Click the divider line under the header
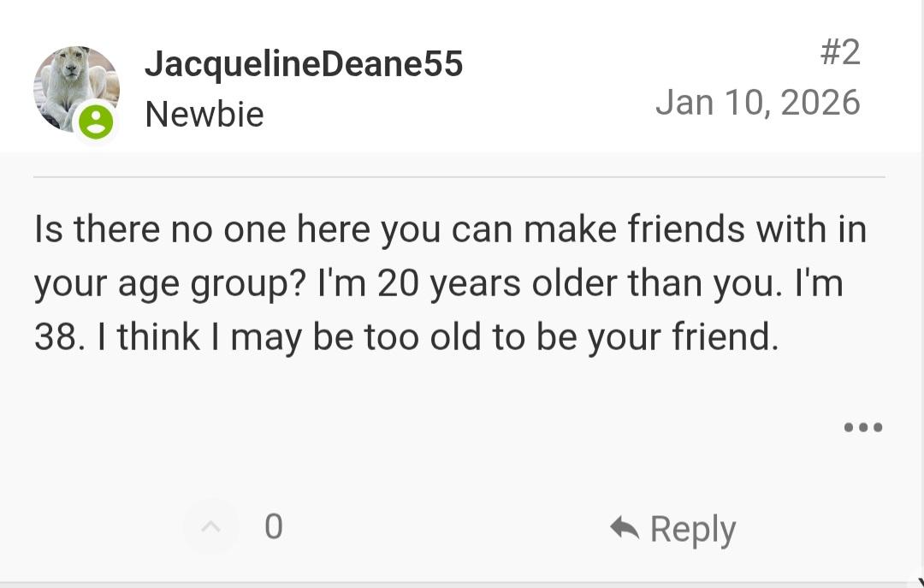This screenshot has height=588, width=924. pos(459,177)
